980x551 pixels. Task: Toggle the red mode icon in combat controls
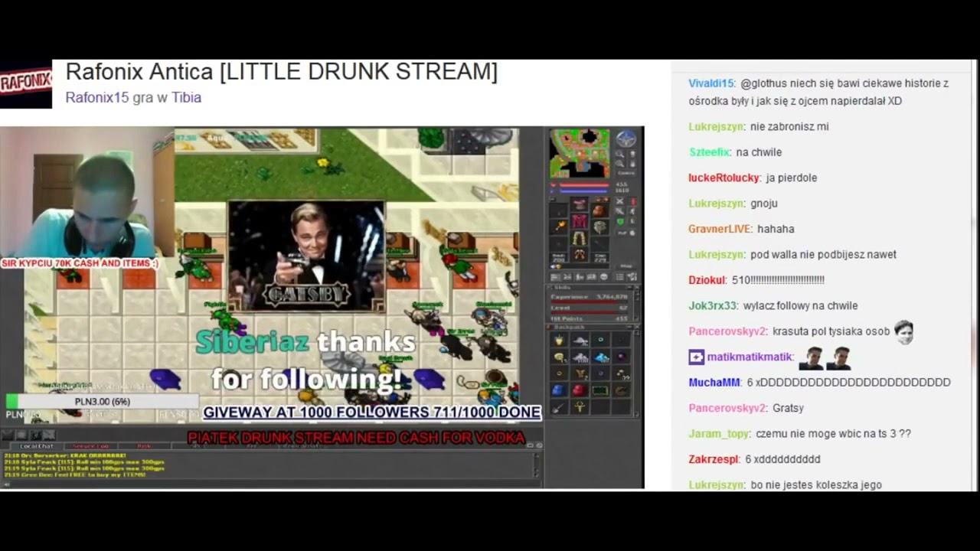point(633,201)
